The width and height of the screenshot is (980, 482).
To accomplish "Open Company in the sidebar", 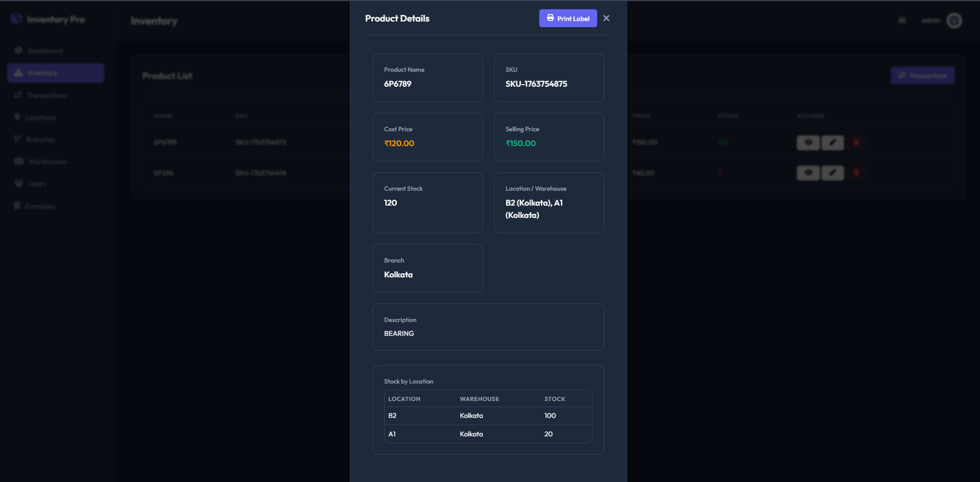I will pos(40,206).
